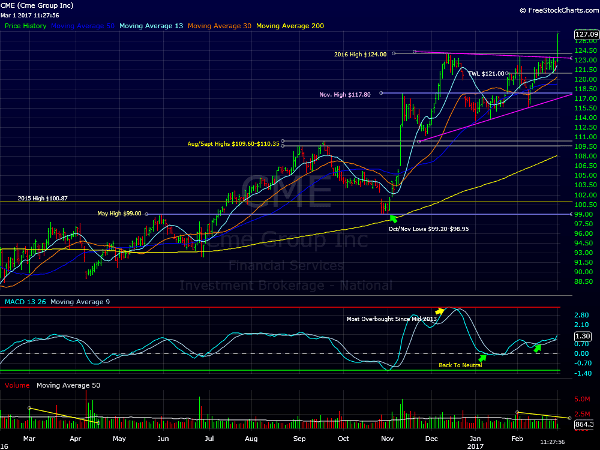600x450 pixels.
Task: Click the 100.50 price axis value
Action: [x=586, y=205]
